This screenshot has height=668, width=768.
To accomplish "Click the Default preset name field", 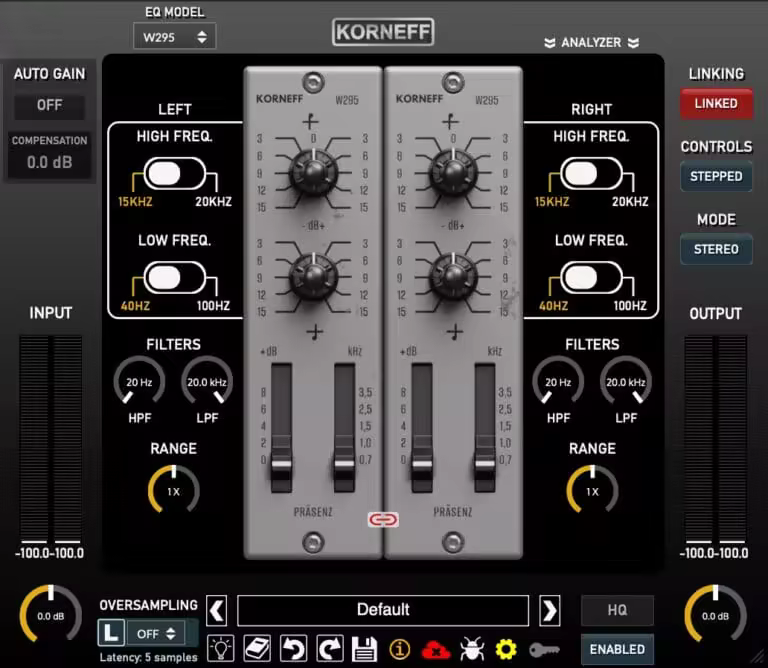I will pos(383,610).
